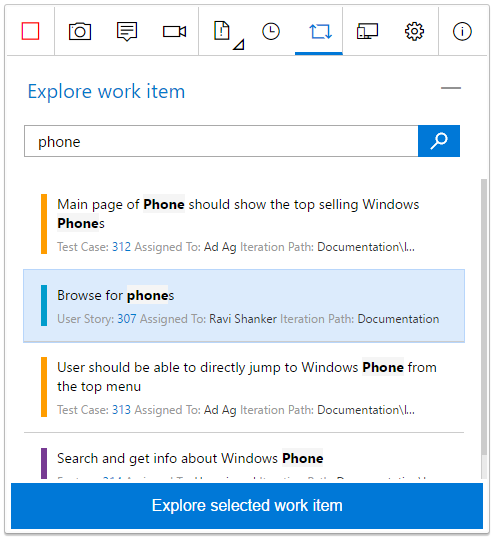Create a bug with the document exclamation icon
494x539 pixels.
pos(222,31)
